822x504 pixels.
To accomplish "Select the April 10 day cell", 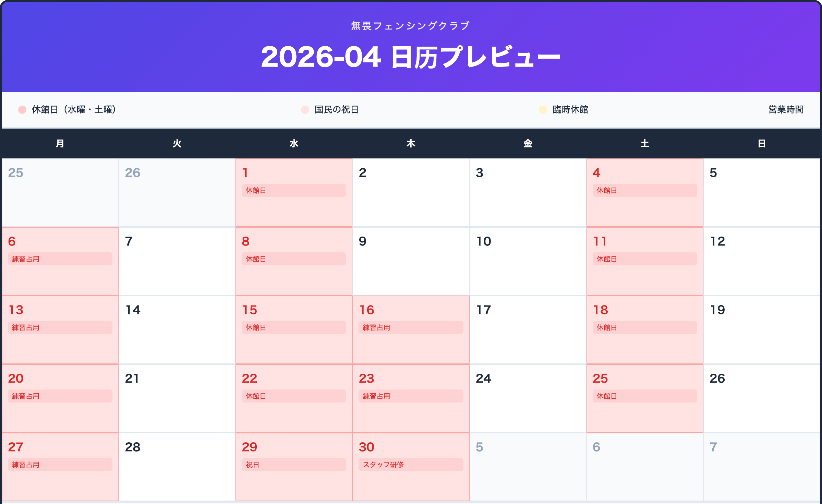I will coord(528,261).
